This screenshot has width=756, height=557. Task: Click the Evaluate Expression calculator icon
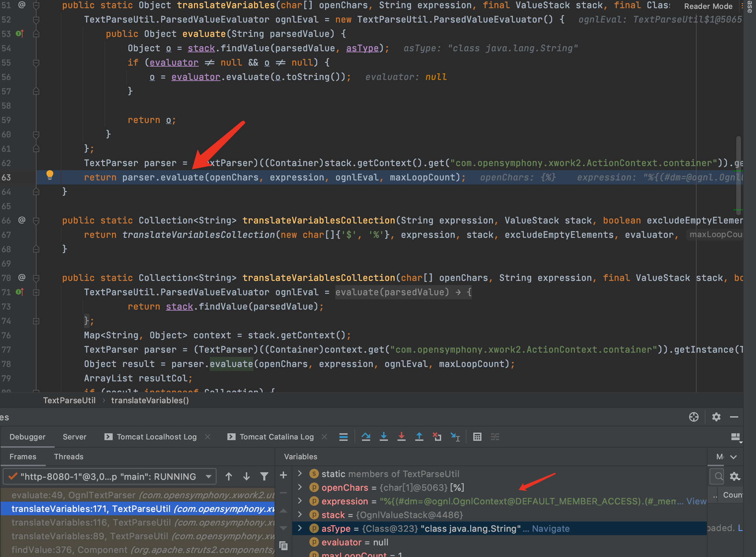(477, 437)
